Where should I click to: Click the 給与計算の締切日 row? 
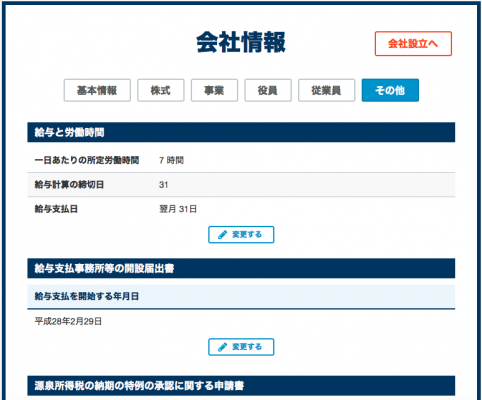tap(241, 185)
